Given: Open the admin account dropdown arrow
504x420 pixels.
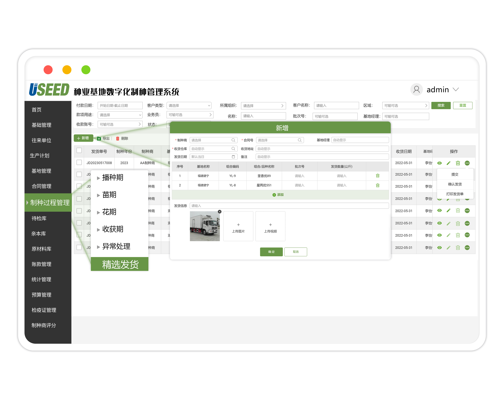Looking at the screenshot, I should coord(456,89).
